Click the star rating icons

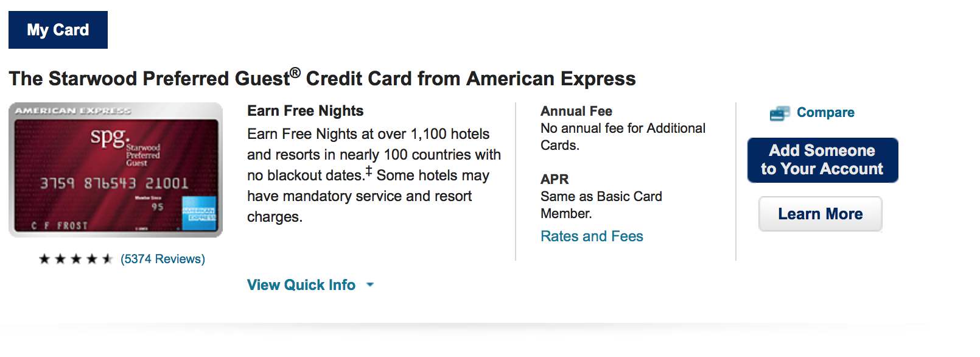(x=76, y=259)
